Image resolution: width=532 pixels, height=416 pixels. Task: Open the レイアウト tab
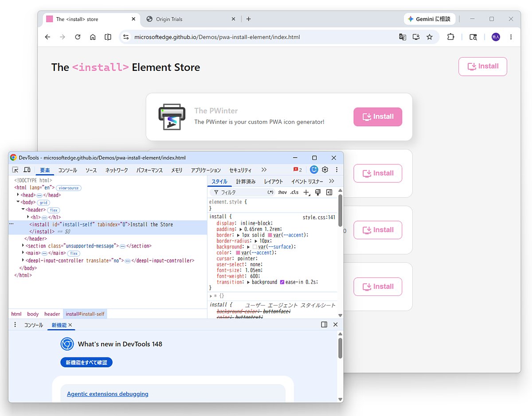274,182
